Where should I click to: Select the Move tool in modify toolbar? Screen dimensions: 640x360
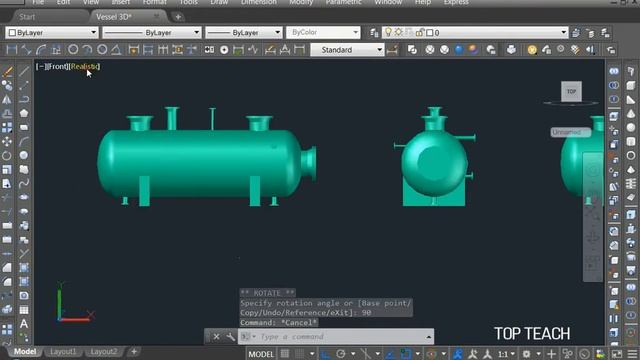[7, 142]
